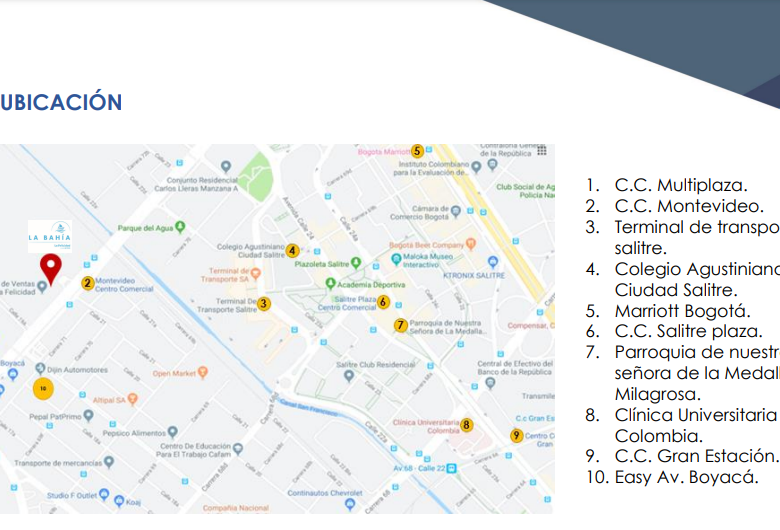Click the Transporte de mercancías map pin
The width and height of the screenshot is (780, 530).
109,462
